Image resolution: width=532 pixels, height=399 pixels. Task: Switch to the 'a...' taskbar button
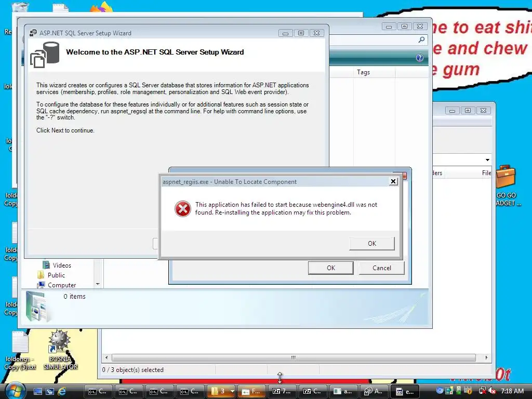pyautogui.click(x=344, y=391)
